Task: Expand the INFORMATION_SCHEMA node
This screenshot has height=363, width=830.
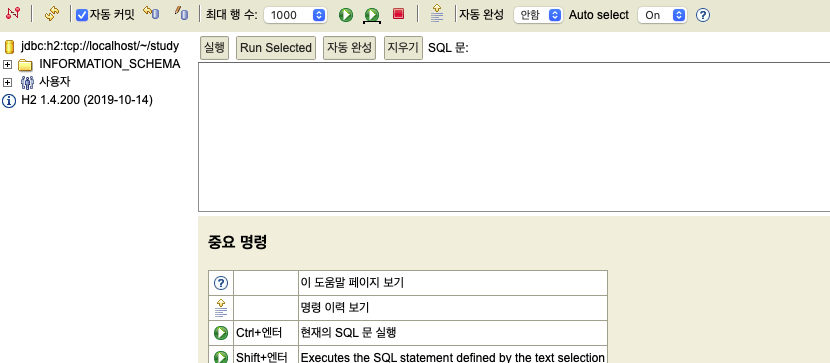Action: click(x=7, y=65)
